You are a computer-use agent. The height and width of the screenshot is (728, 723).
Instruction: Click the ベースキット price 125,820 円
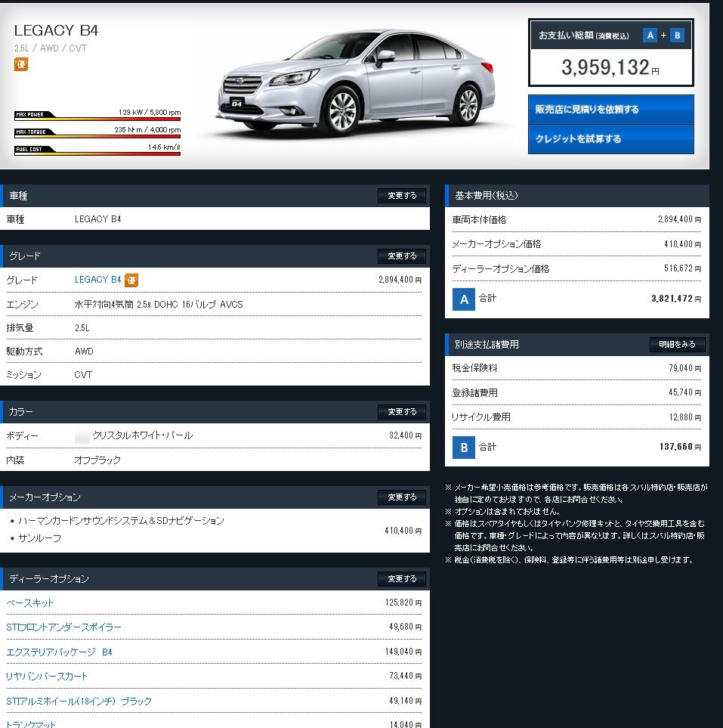tap(403, 603)
